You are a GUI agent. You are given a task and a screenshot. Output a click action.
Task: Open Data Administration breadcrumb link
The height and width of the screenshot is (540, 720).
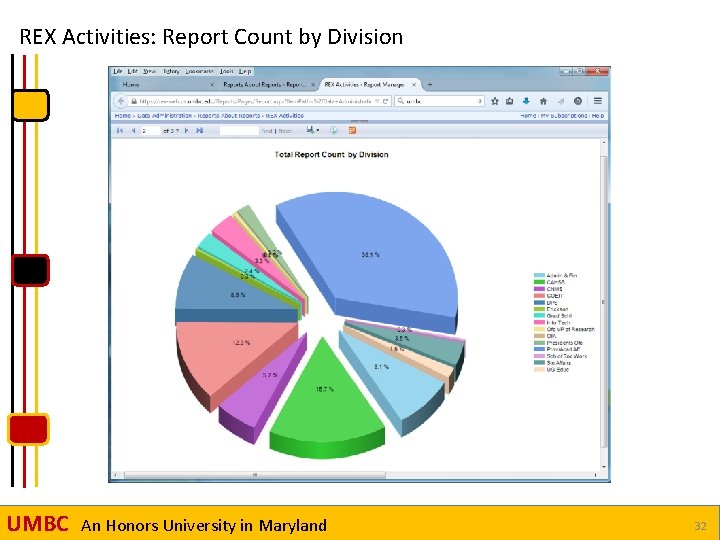164,116
